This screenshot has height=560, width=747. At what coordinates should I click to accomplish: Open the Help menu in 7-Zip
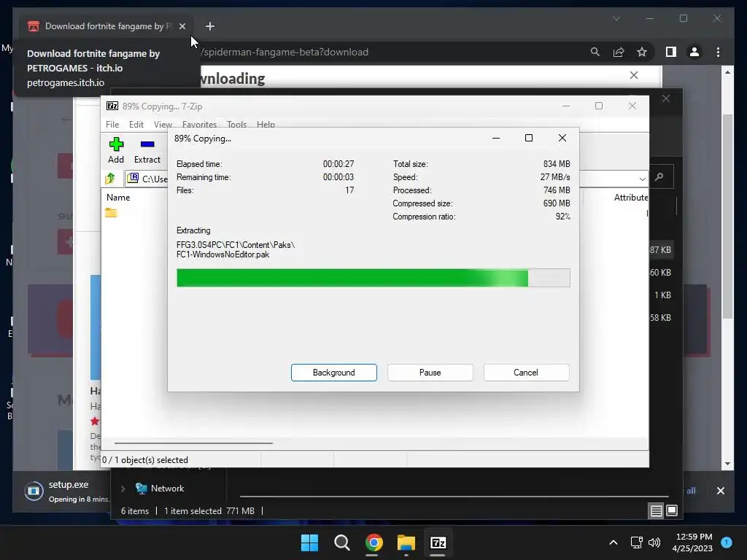point(266,124)
